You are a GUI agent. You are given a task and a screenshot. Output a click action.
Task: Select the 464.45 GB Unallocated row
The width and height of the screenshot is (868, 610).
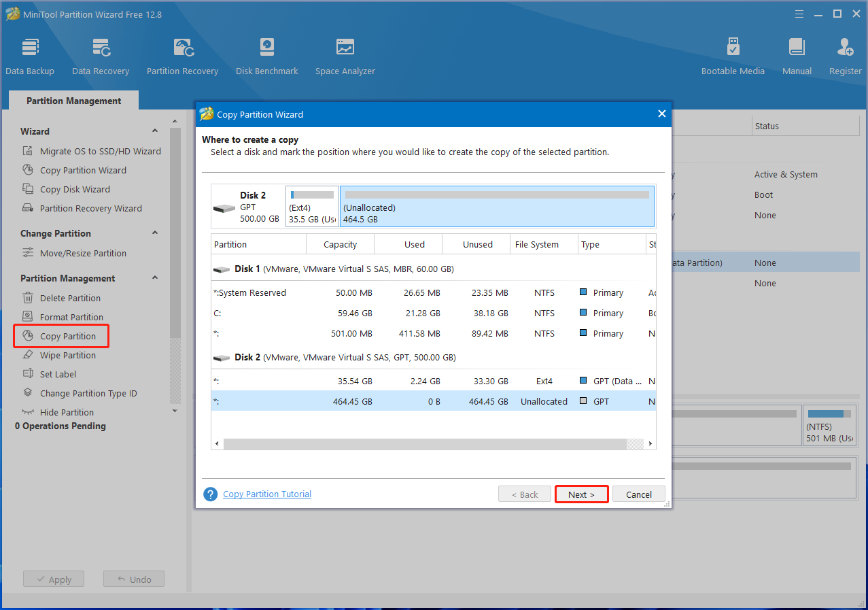pyautogui.click(x=433, y=401)
